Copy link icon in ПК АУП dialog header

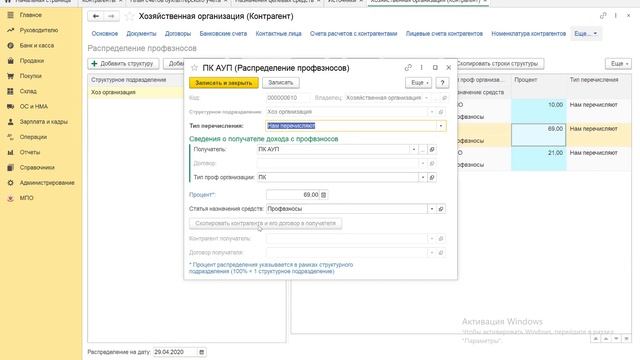pyautogui.click(x=408, y=68)
